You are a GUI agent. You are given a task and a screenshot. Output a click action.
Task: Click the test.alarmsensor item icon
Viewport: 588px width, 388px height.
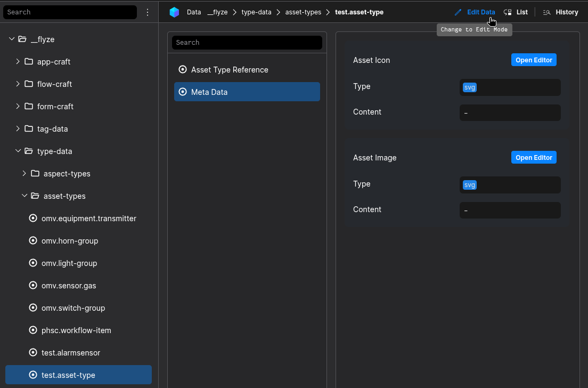pyautogui.click(x=33, y=353)
